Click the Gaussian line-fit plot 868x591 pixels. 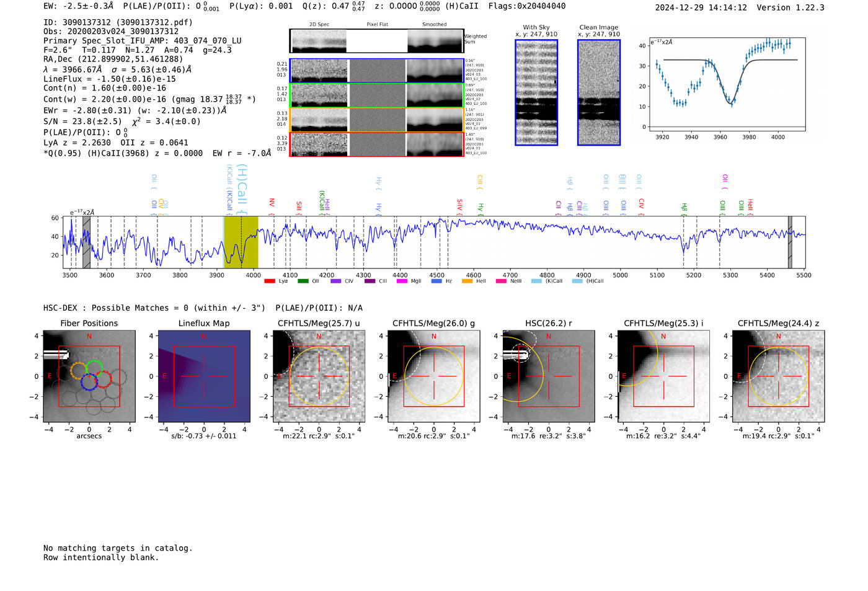point(727,84)
